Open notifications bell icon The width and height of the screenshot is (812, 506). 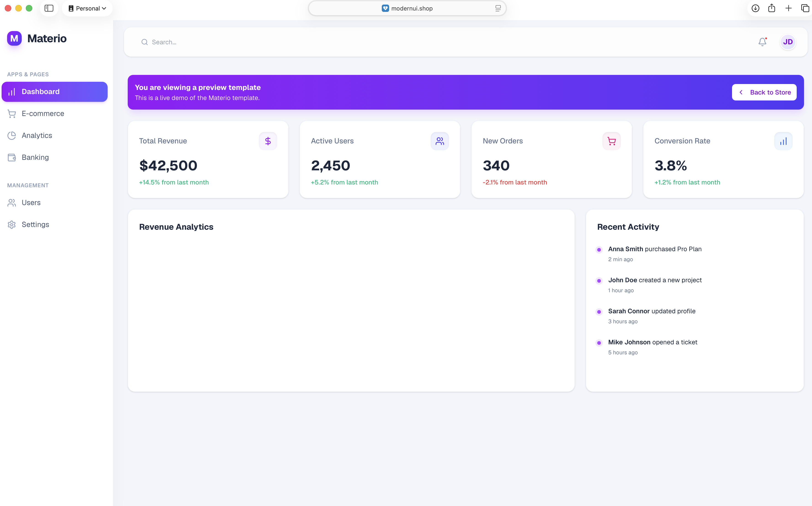coord(762,42)
